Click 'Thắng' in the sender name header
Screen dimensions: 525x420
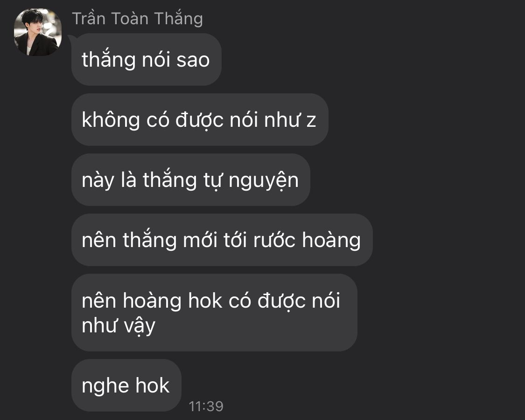coord(178,19)
